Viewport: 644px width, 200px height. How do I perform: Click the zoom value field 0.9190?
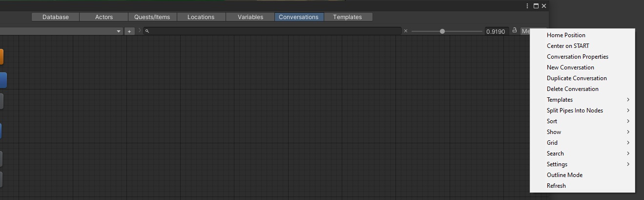click(497, 31)
